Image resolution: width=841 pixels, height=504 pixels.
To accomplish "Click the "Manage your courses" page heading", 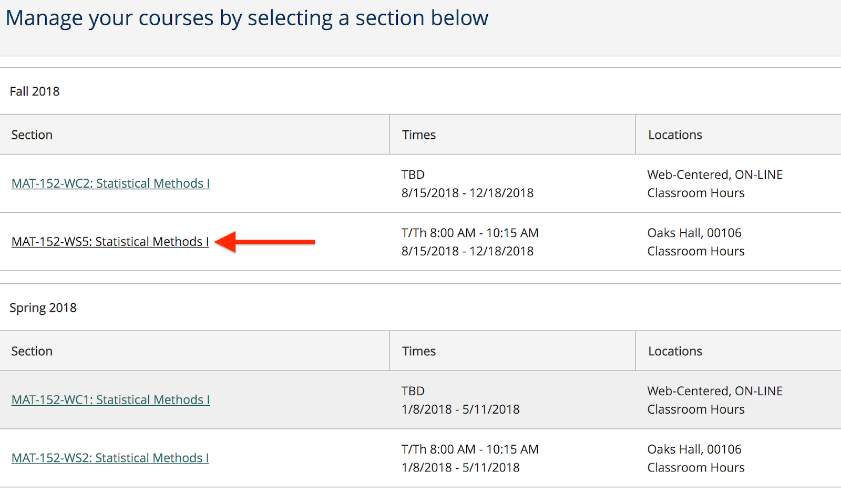I will tap(247, 18).
